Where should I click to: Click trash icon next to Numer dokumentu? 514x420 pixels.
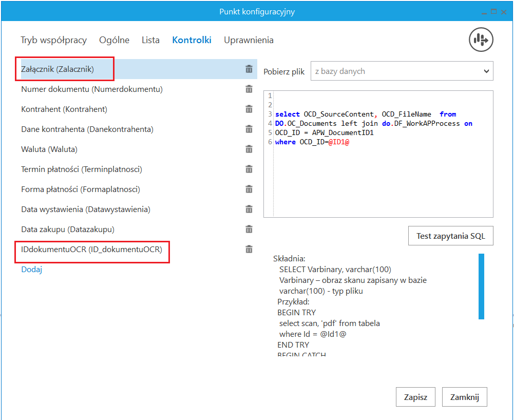249,89
